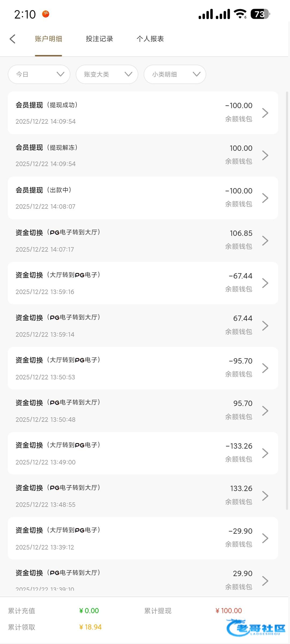Tap the 老哥社区 watermark logo
The image size is (290, 644).
(x=256, y=628)
